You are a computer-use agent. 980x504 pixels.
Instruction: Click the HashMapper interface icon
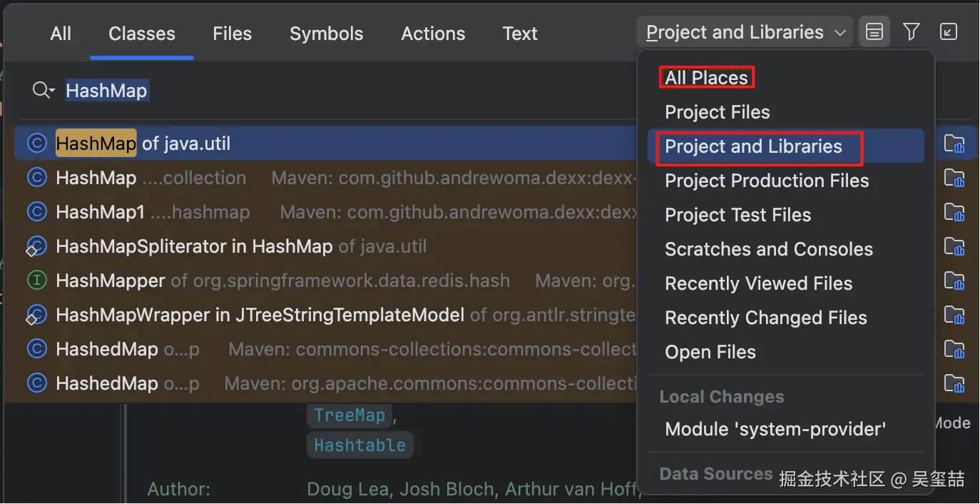click(x=37, y=281)
